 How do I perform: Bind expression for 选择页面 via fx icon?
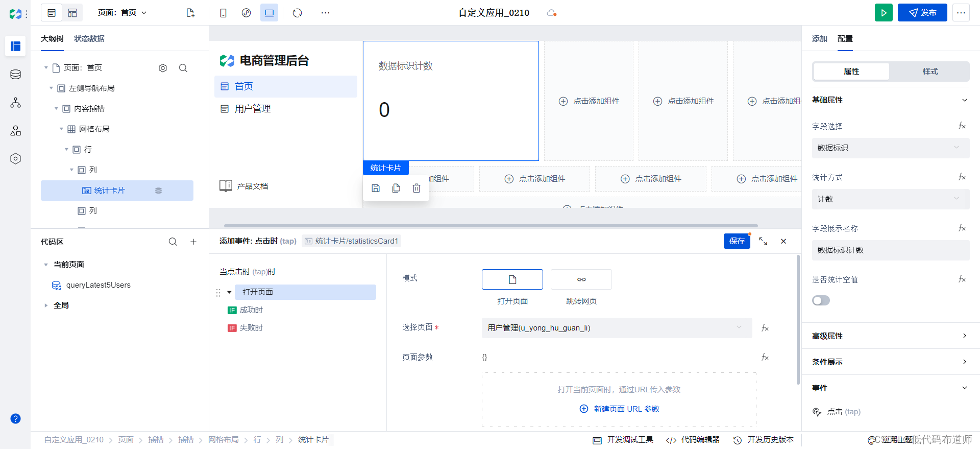tap(765, 328)
